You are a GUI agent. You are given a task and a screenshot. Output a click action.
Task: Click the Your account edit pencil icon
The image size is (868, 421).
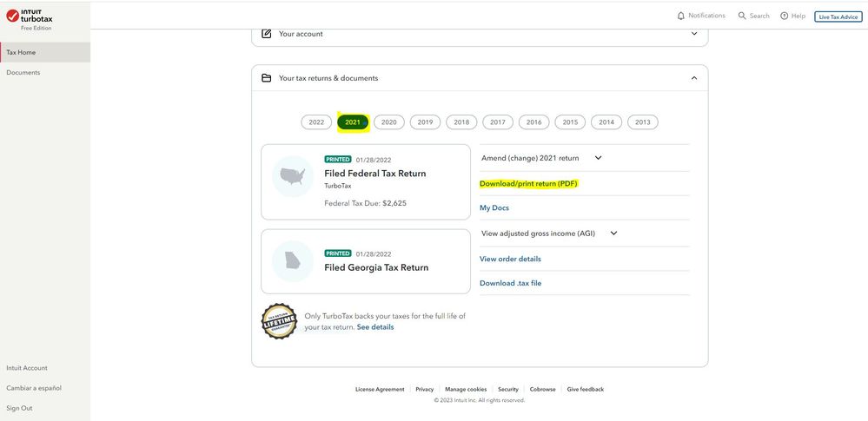[x=267, y=34]
